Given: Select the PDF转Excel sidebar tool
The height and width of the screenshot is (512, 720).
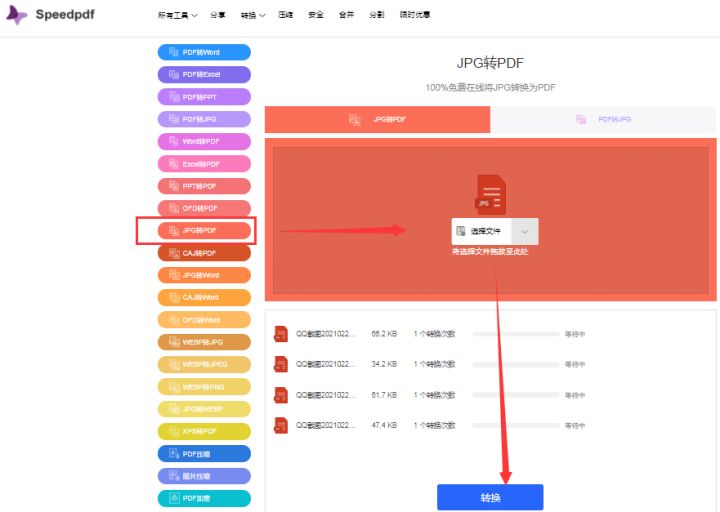Looking at the screenshot, I should (204, 74).
